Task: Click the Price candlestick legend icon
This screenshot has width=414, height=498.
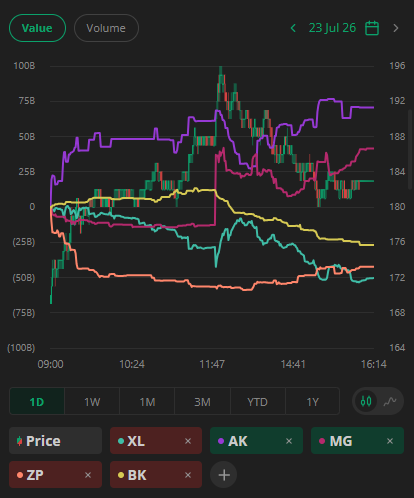Action: [20, 441]
